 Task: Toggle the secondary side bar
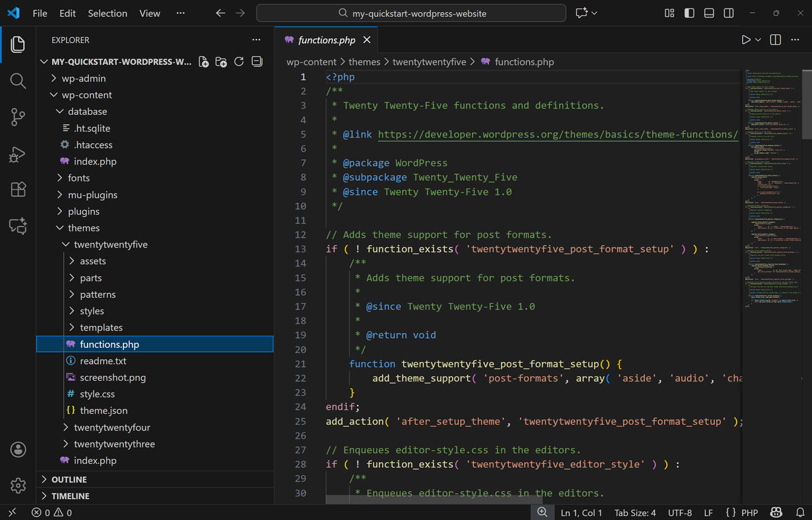pyautogui.click(x=728, y=13)
